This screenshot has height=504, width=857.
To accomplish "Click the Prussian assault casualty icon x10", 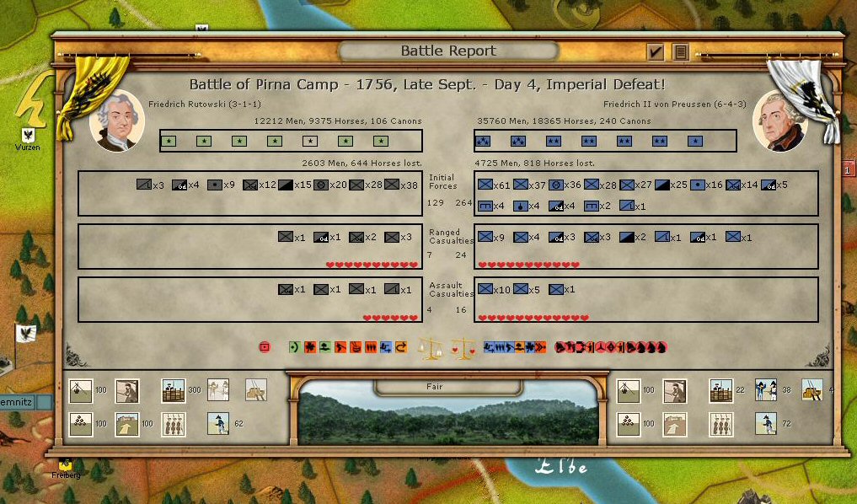I will click(485, 289).
